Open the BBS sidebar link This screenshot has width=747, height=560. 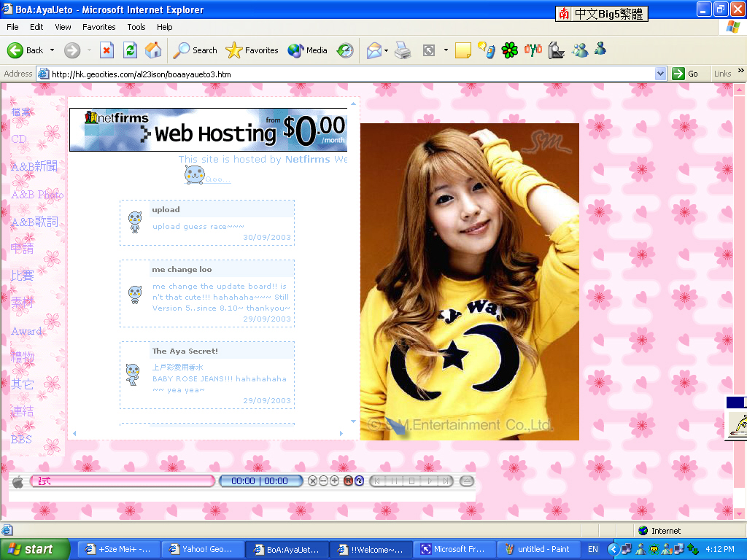coord(21,439)
